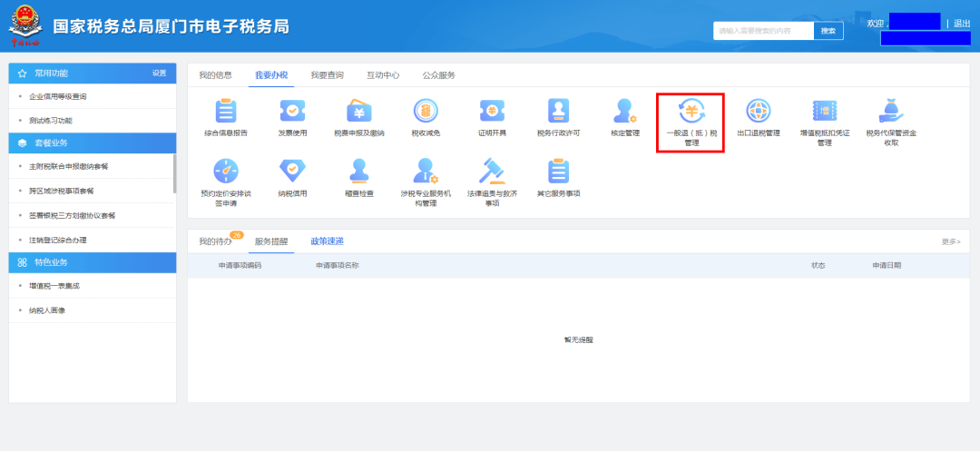This screenshot has width=980, height=452.
Task: Open 增值税一表集成
Action: coord(54,286)
